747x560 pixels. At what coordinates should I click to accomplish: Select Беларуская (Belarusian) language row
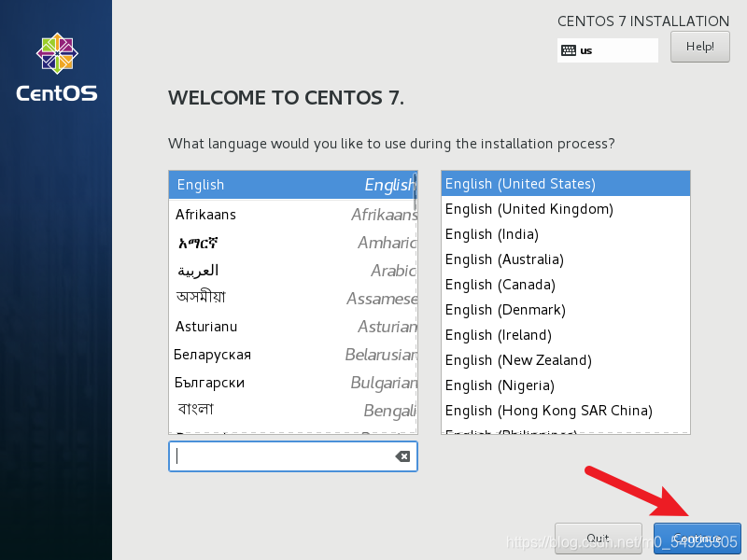291,355
